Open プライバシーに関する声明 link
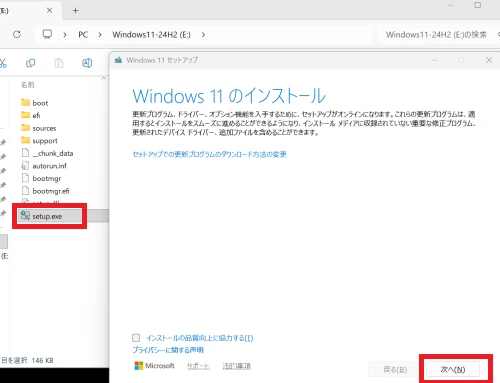500x383 pixels. tap(168, 350)
